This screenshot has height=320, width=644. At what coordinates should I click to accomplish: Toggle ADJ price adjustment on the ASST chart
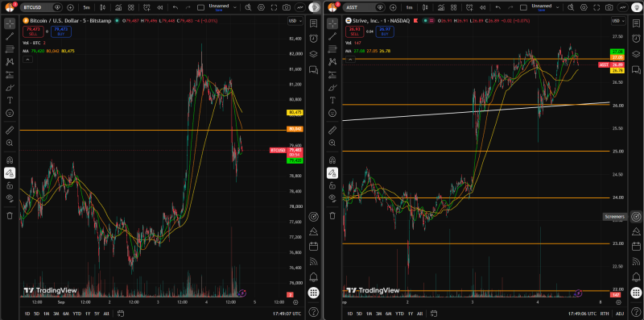coord(620,314)
